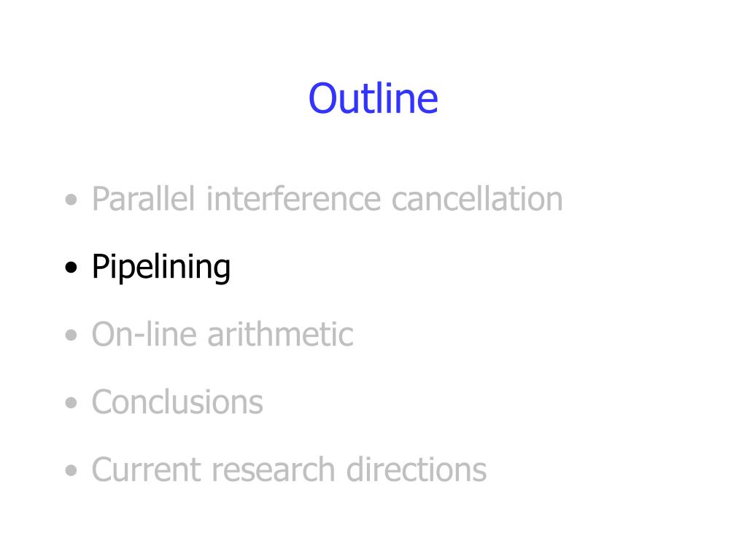Click the capital P of Pipelining

point(100,265)
